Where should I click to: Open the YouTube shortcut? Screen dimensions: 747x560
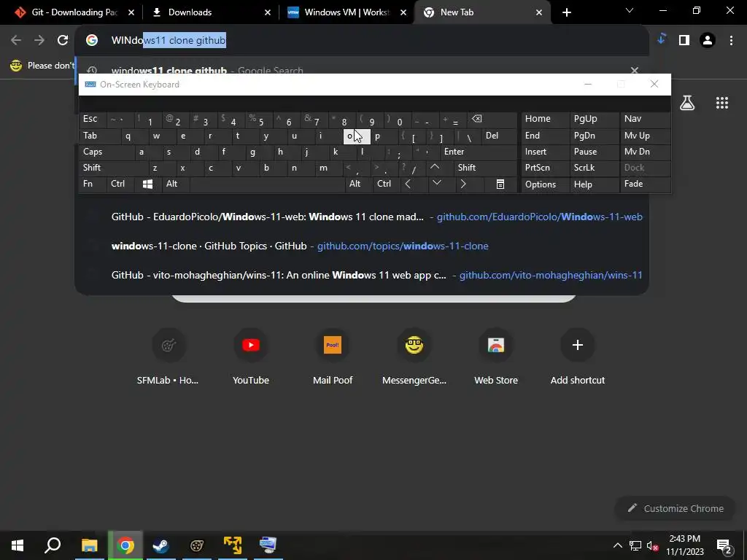tap(251, 356)
